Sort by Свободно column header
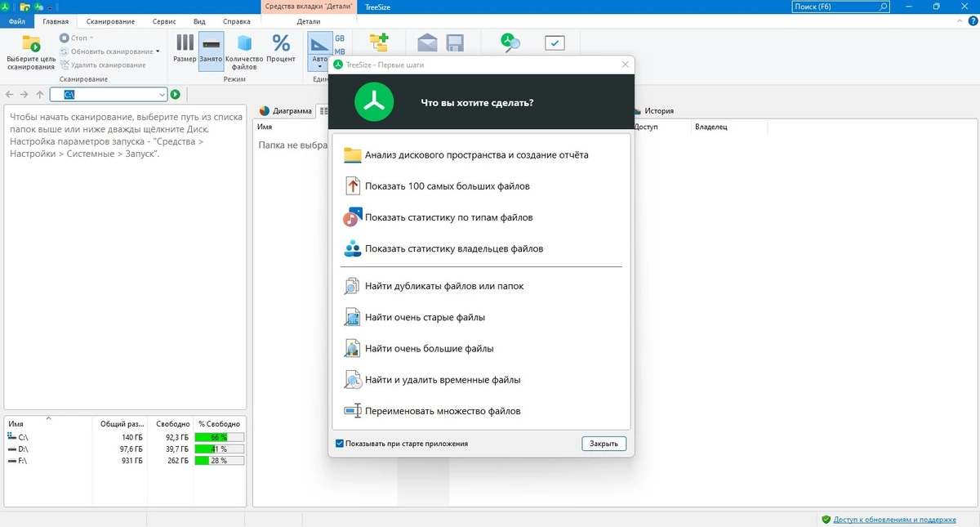Screen dimensions: 980x527 (171, 424)
